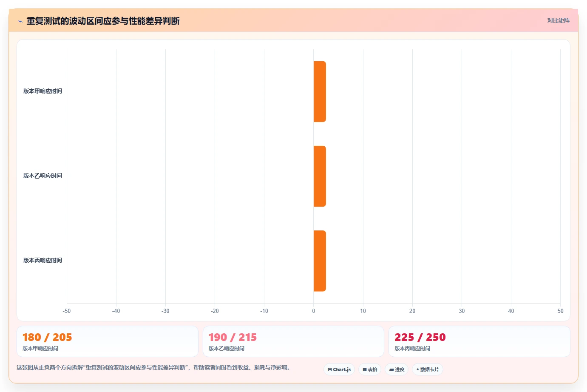Click the 版本甲响应时间 y-axis label
The height and width of the screenshot is (392, 587).
43,91
